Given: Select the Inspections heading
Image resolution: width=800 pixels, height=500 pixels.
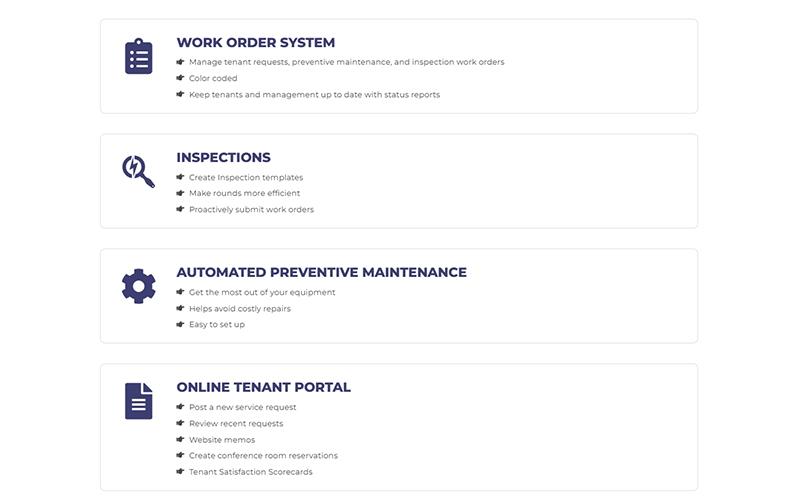Looking at the screenshot, I should [223, 157].
